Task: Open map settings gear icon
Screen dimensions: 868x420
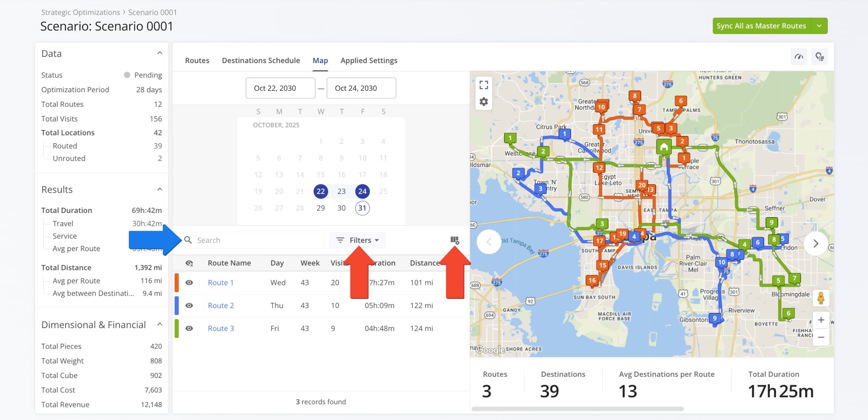Action: (x=484, y=102)
